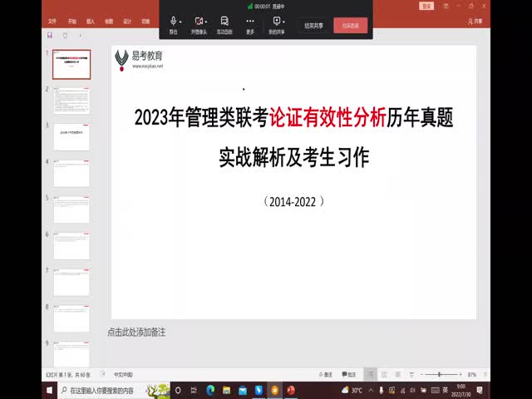Toggle the 备注 notes pane
The height and width of the screenshot is (399, 532).
[326, 375]
